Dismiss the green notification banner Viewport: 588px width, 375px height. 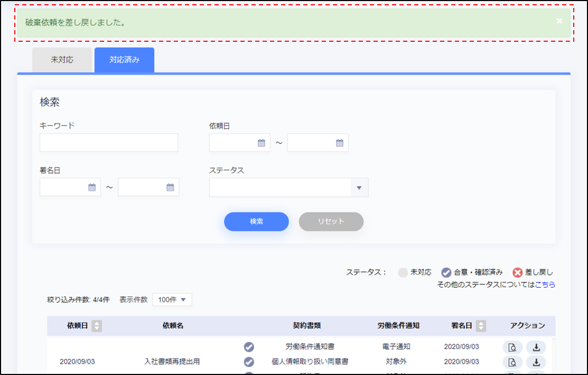559,21
